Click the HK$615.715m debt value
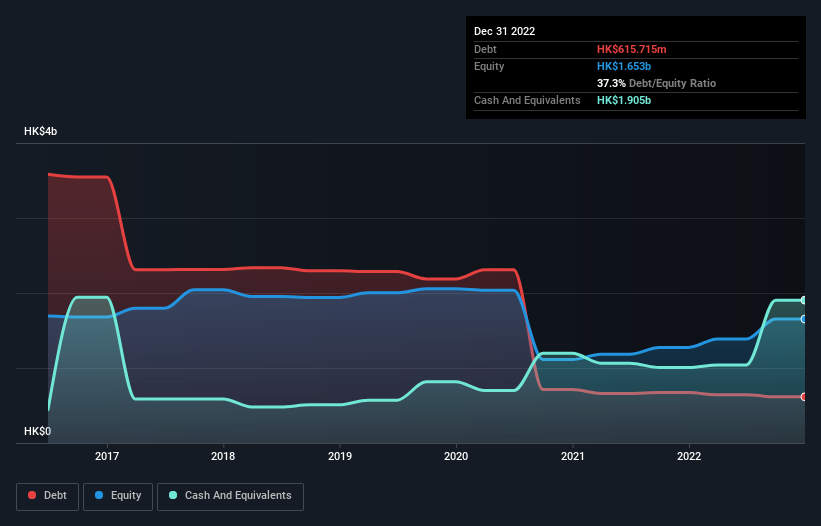Viewport: 821px width, 526px height. [x=631, y=49]
